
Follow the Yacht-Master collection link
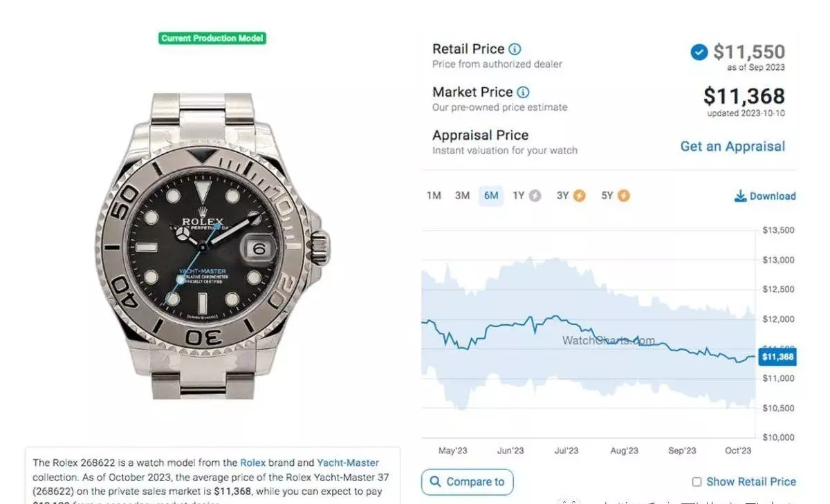348,463
